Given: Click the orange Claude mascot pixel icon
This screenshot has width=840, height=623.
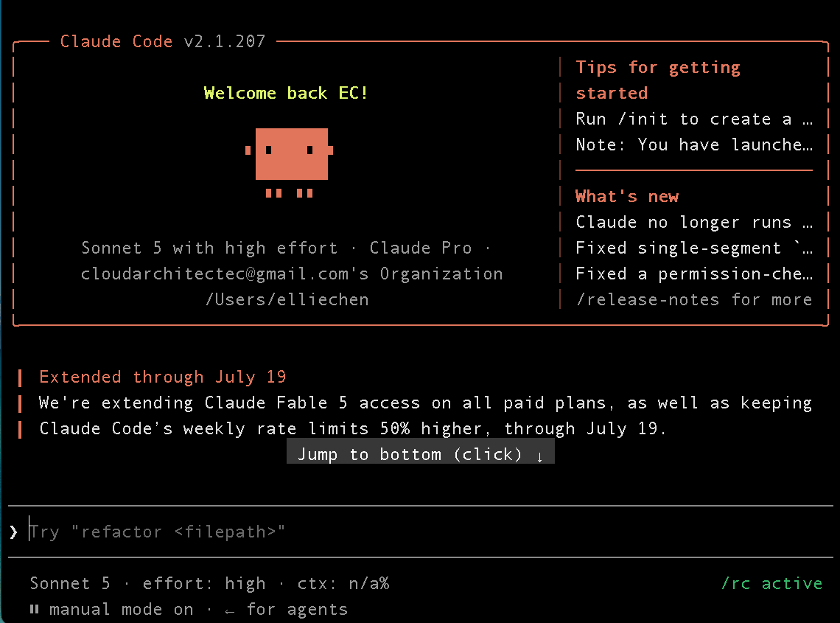Looking at the screenshot, I should click(x=290, y=162).
